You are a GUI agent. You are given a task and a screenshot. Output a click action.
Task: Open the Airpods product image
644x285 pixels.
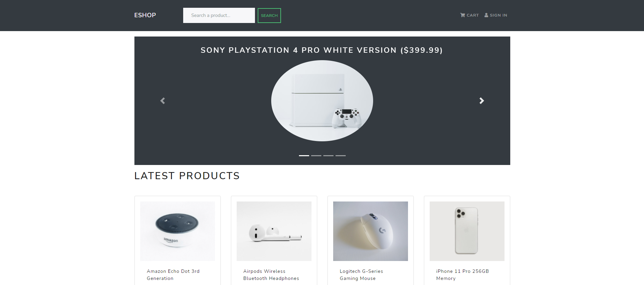274,231
